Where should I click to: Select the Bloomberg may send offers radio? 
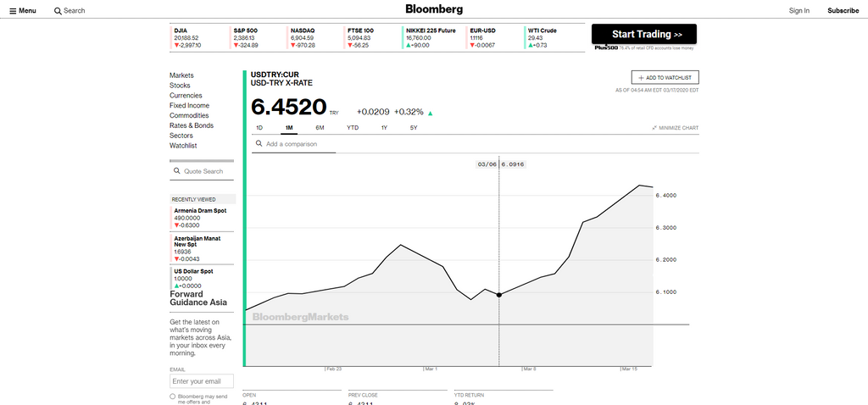pos(173,397)
